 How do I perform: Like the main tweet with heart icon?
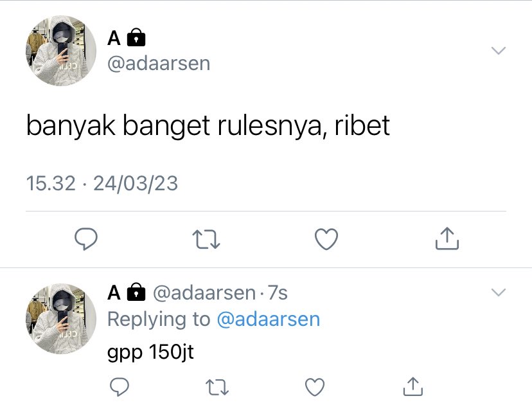(326, 239)
